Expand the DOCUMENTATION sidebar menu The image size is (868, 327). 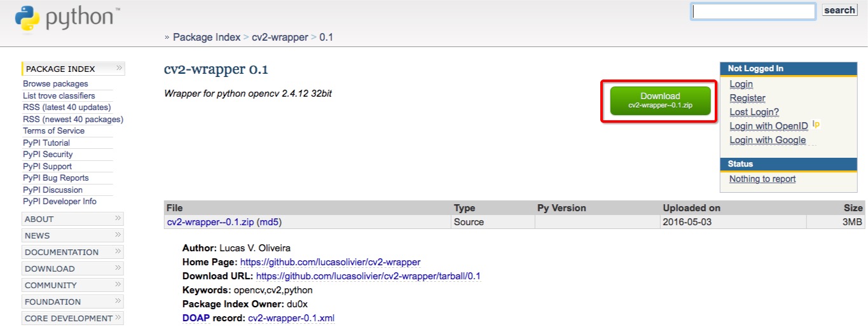[72, 252]
